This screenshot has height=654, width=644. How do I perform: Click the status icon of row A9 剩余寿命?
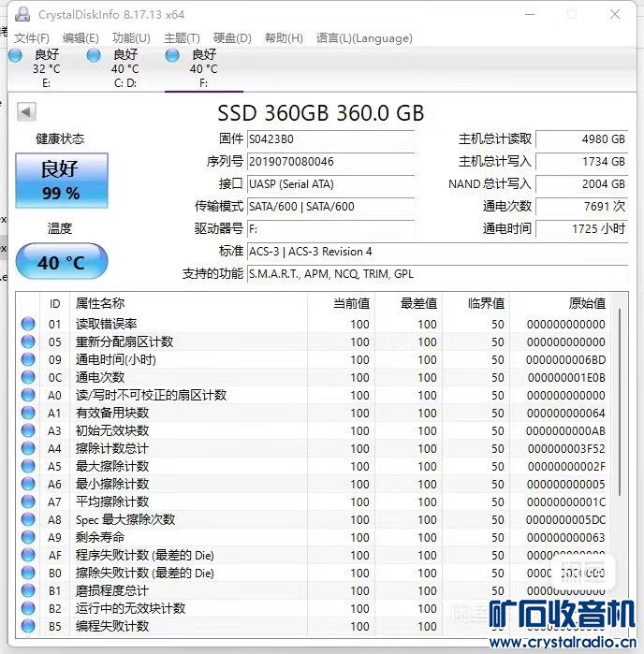click(x=28, y=537)
